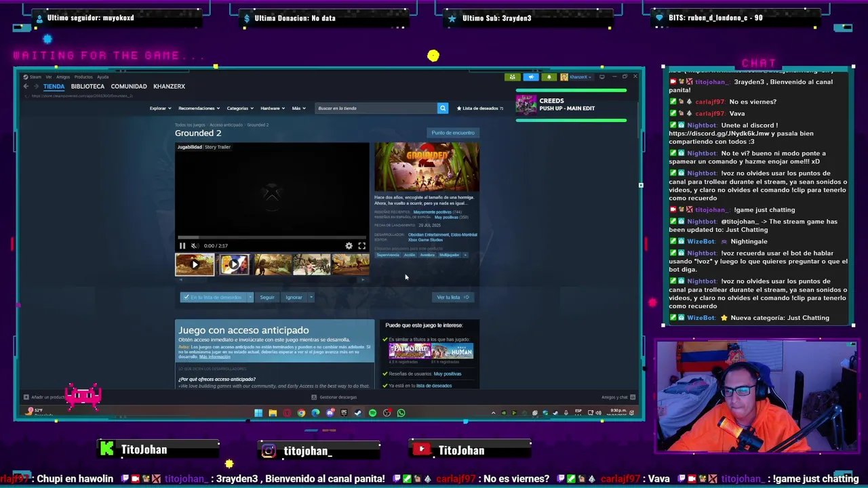Open Microsoft Edge from taskbar
This screenshot has width=868, height=488.
pyautogui.click(x=315, y=413)
